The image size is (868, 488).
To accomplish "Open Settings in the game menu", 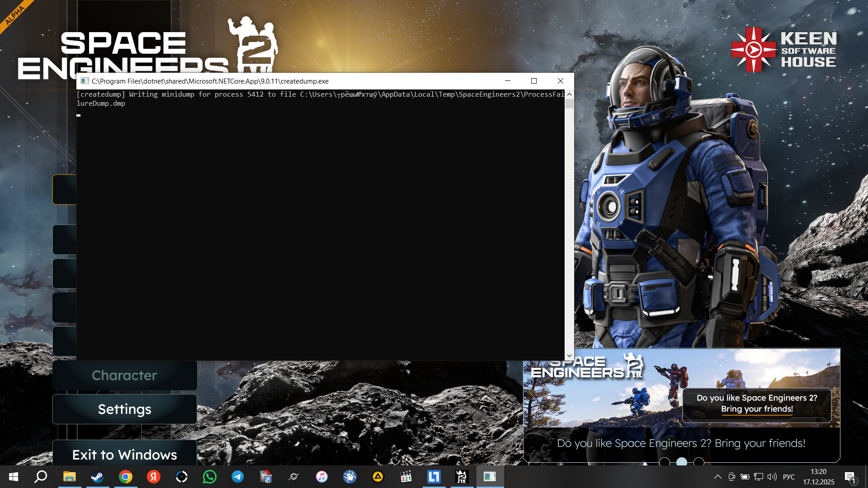I will [125, 409].
